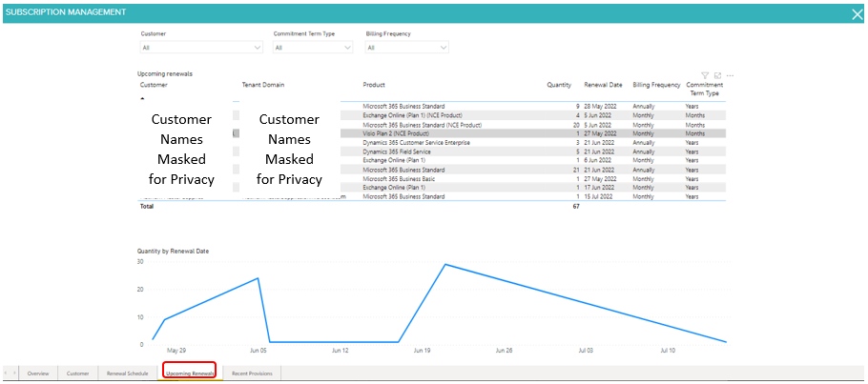
Task: Click the sort arrow under the Customer header
Action: tap(142, 98)
